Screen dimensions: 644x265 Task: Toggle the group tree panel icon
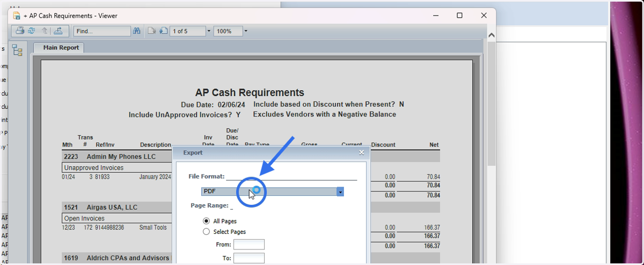(x=17, y=50)
